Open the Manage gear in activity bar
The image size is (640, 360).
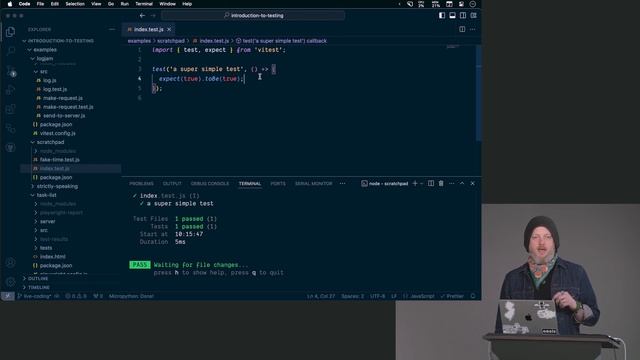click(x=11, y=282)
